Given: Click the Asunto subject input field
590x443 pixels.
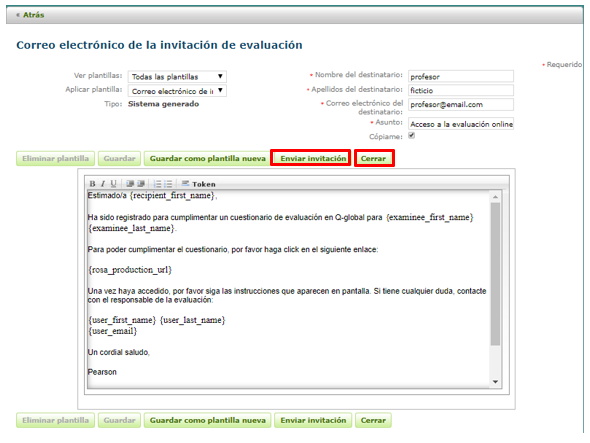Looking at the screenshot, I should coord(461,124).
